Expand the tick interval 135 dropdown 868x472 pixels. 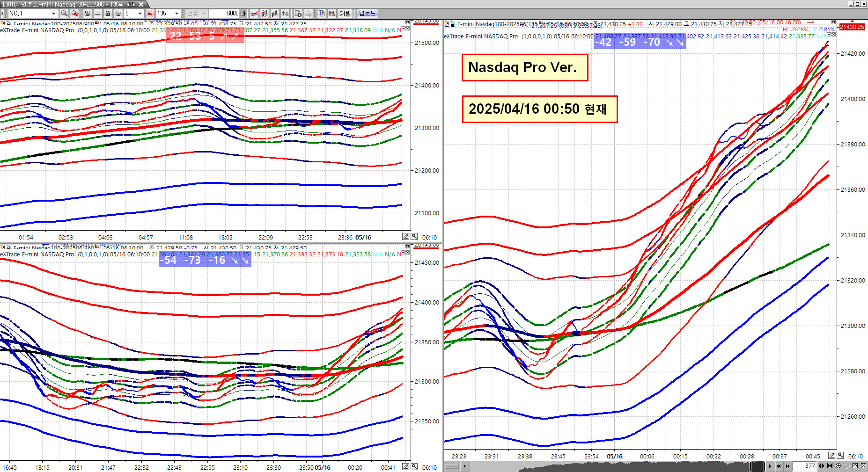(177, 14)
